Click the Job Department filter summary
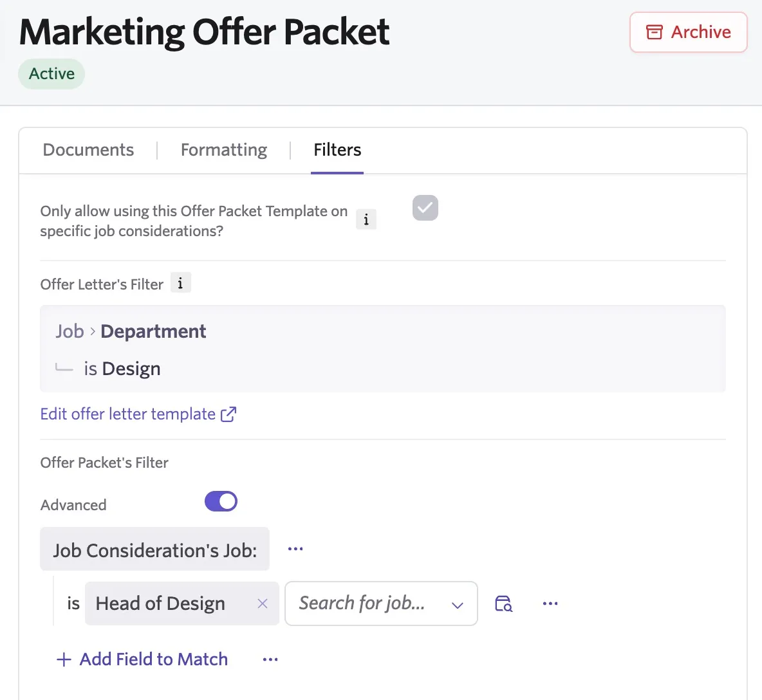Image resolution: width=762 pixels, height=700 pixels. 383,348
